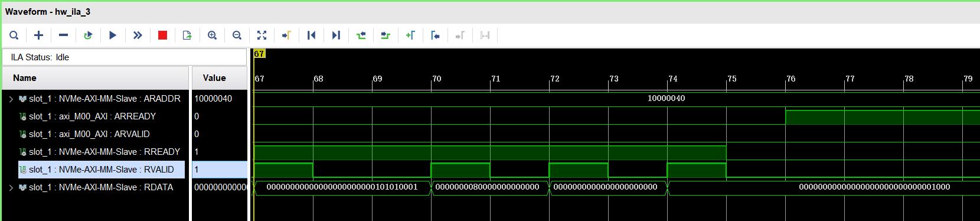This screenshot has height=221, width=980.
Task: Expand the RDATA signal bus
Action: [x=11, y=187]
